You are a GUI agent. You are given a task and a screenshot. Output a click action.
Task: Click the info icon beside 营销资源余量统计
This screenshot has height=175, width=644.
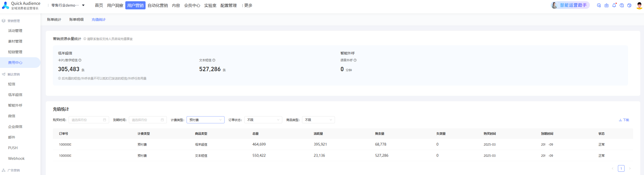click(x=85, y=39)
